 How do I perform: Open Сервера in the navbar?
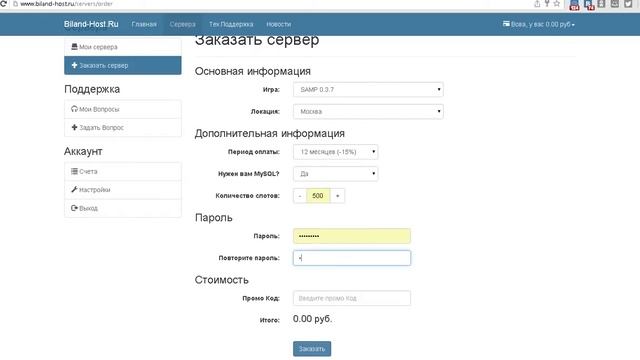coord(182,24)
